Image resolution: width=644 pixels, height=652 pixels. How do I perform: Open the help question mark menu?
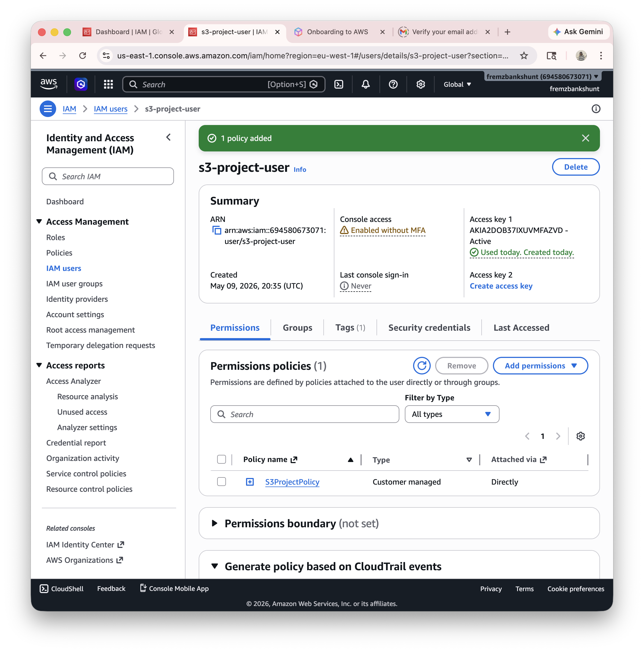point(393,84)
